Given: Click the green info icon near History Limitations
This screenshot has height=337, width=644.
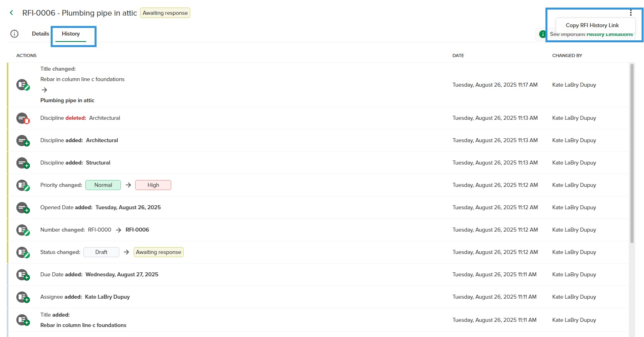Looking at the screenshot, I should [x=542, y=34].
